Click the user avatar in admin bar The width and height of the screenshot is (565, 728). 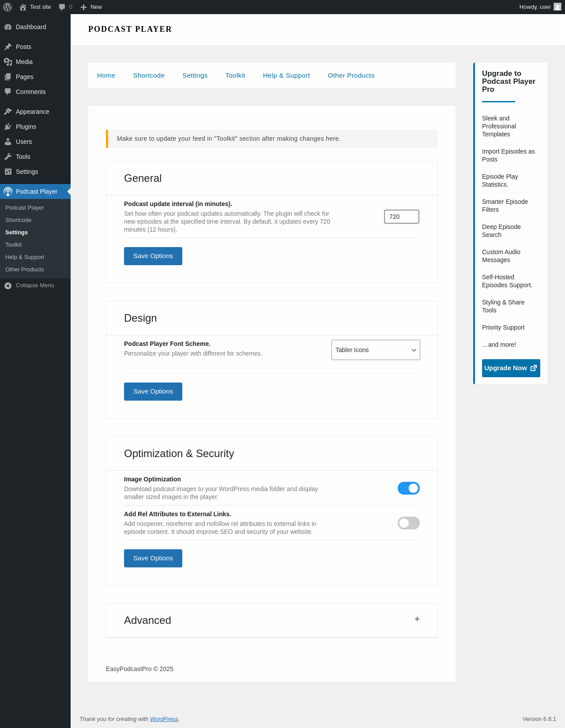click(x=557, y=7)
